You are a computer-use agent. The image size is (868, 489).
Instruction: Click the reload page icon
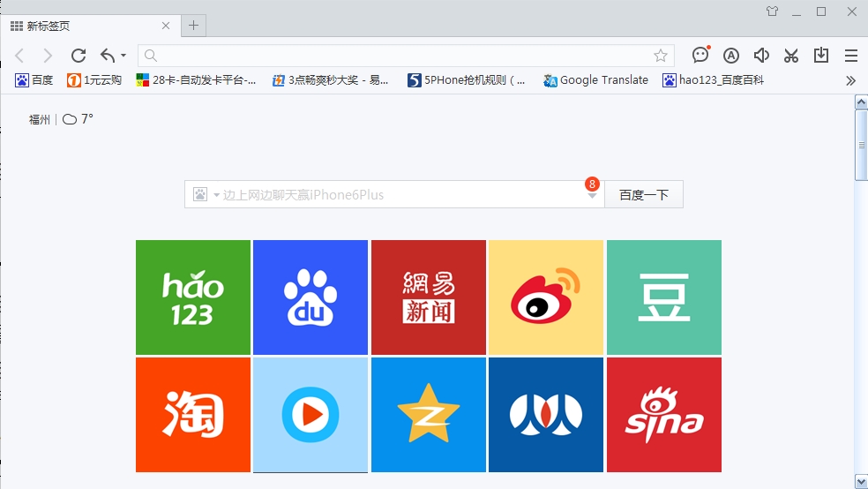click(x=79, y=56)
